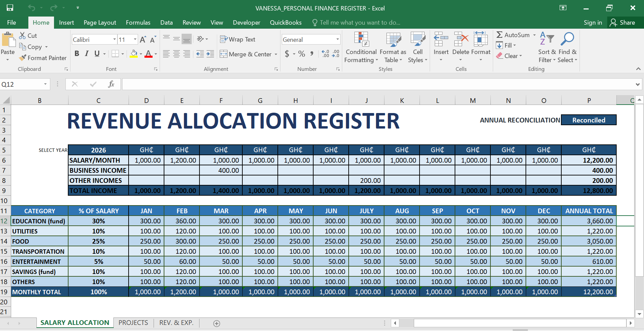Open Conditional Formatting icon

pyautogui.click(x=361, y=39)
